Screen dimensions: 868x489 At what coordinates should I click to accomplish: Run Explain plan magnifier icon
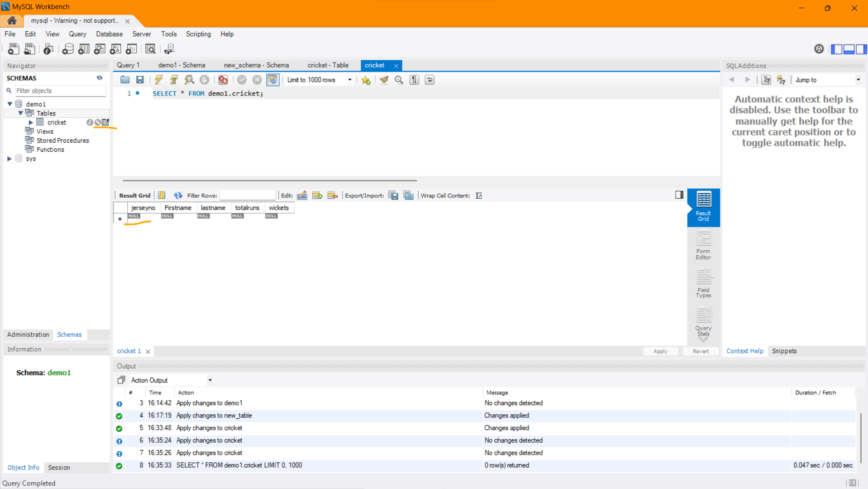pyautogui.click(x=189, y=80)
